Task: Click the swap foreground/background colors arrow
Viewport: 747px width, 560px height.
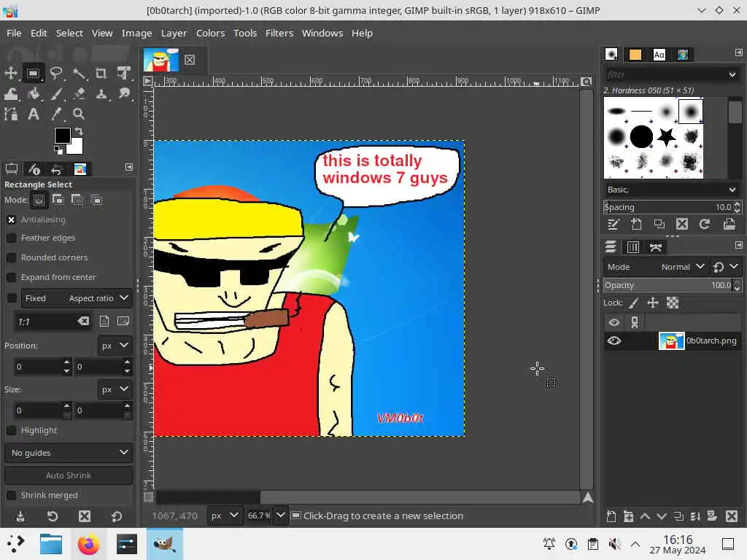Action: click(x=79, y=131)
